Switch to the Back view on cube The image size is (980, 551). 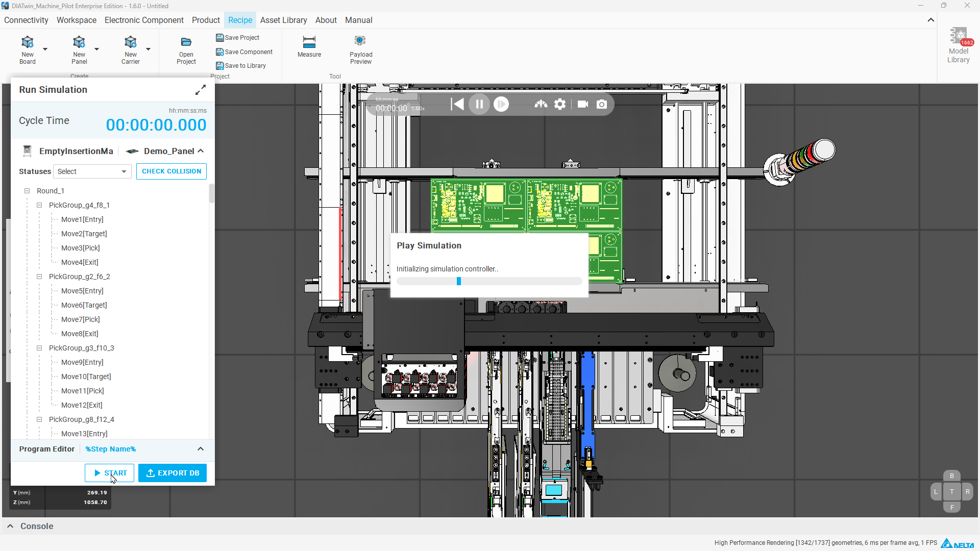pos(952,476)
